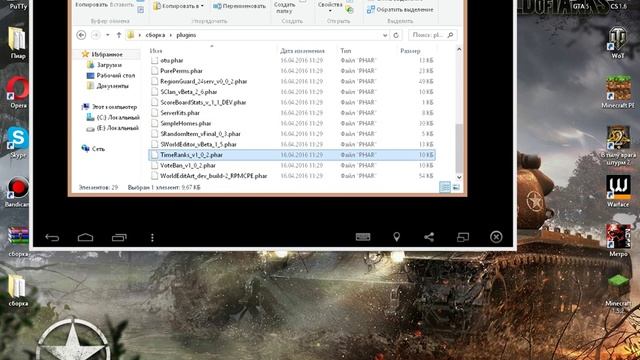Viewport: 640px width, 360px height.
Task: Click the search box in Explorer
Action: click(x=432, y=35)
